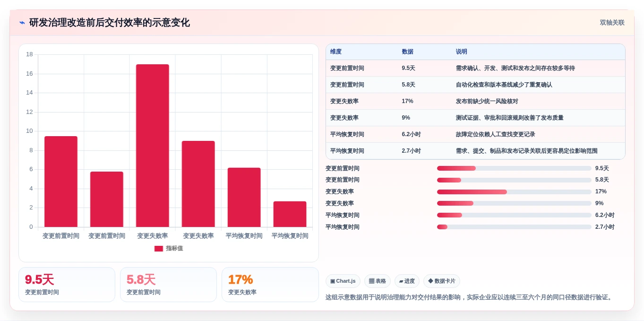644x321 pixels.
Task: Click the first chart bar, at 9.5
Action: pos(61,182)
